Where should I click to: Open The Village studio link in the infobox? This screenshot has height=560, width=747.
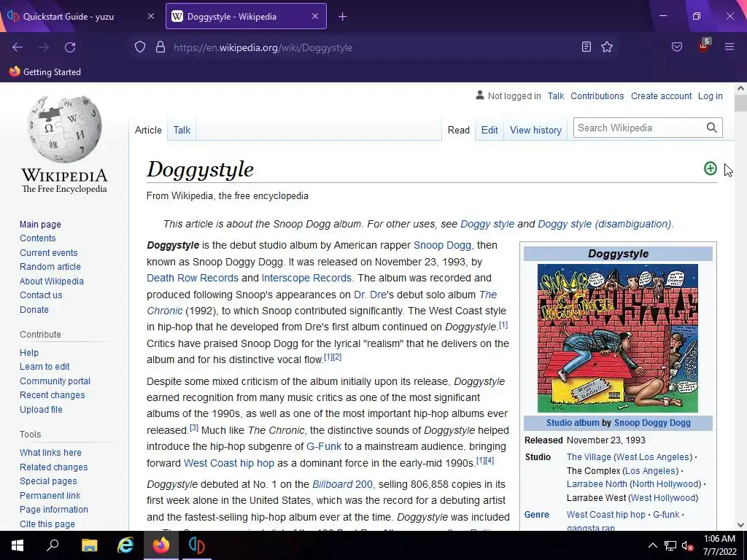pyautogui.click(x=589, y=456)
